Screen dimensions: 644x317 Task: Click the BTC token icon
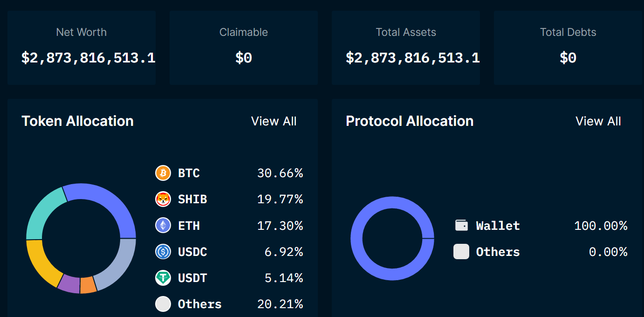(163, 173)
